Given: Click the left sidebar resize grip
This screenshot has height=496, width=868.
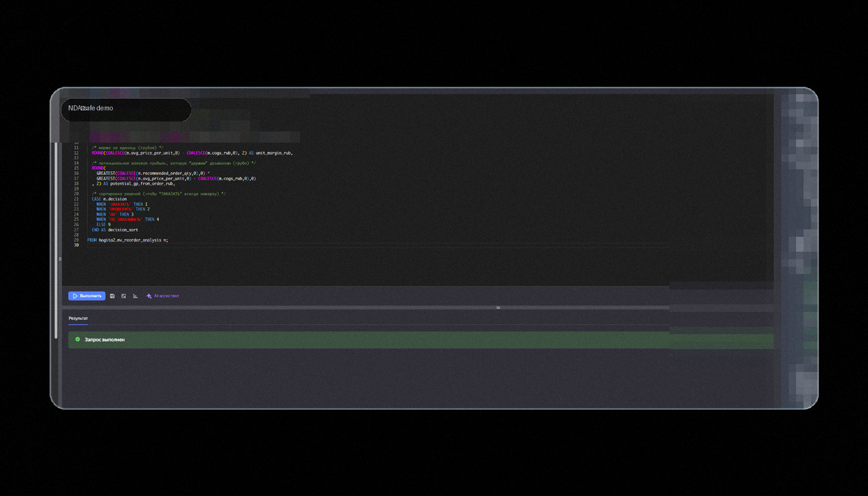Looking at the screenshot, I should [60, 259].
